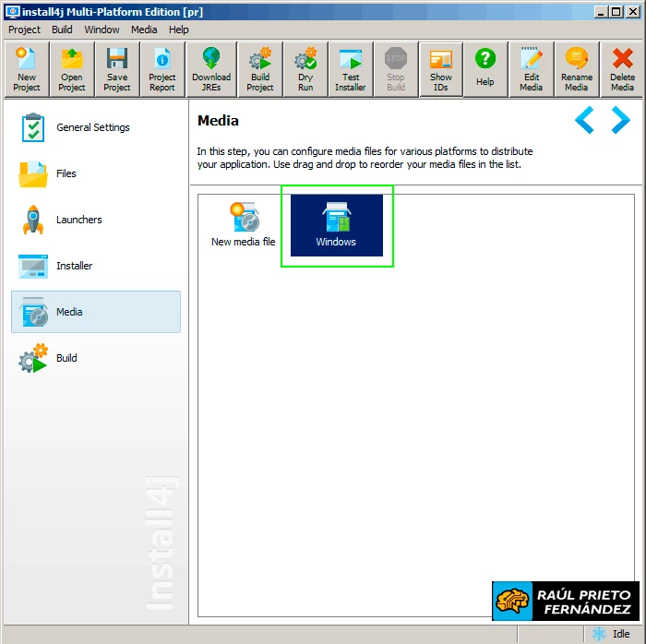The height and width of the screenshot is (644, 646).
Task: Generate a Project Report
Action: [162, 69]
